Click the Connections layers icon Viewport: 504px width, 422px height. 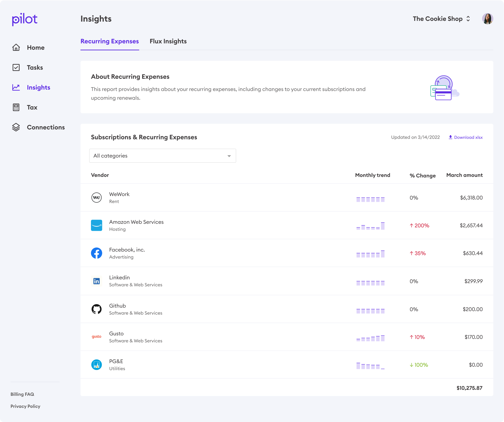click(16, 127)
